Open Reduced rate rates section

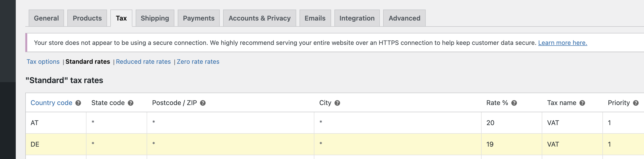(143, 62)
